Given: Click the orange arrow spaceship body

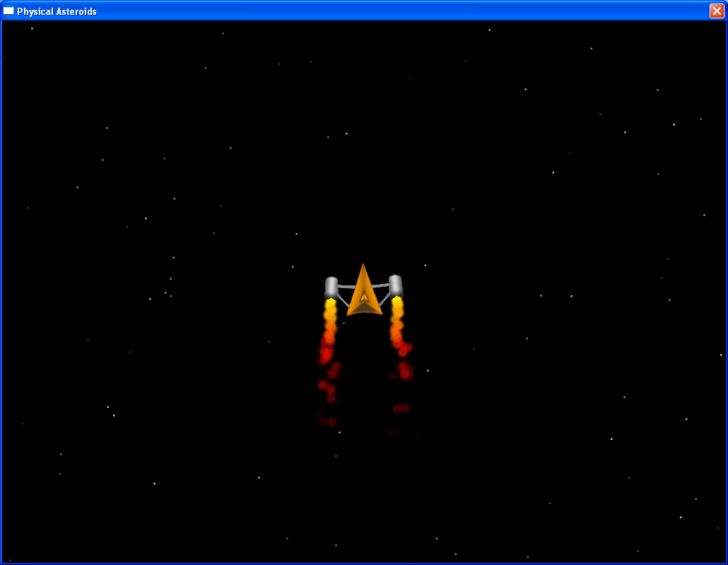Looking at the screenshot, I should tap(364, 290).
